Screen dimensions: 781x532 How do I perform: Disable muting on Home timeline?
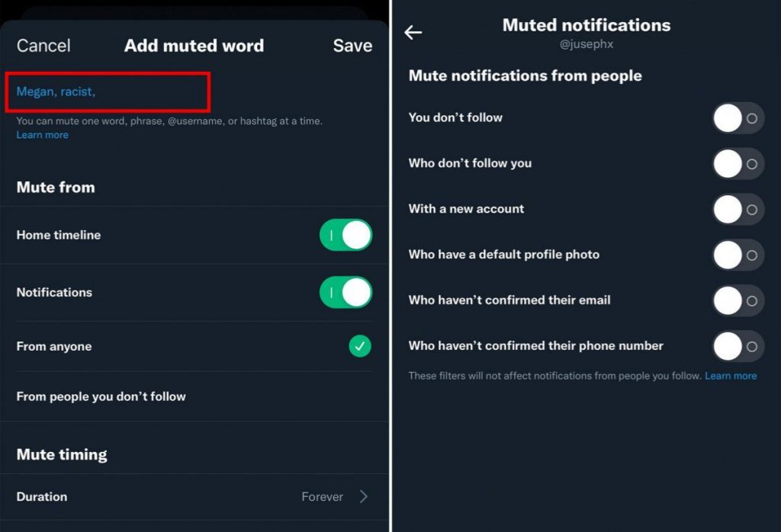pyautogui.click(x=346, y=235)
